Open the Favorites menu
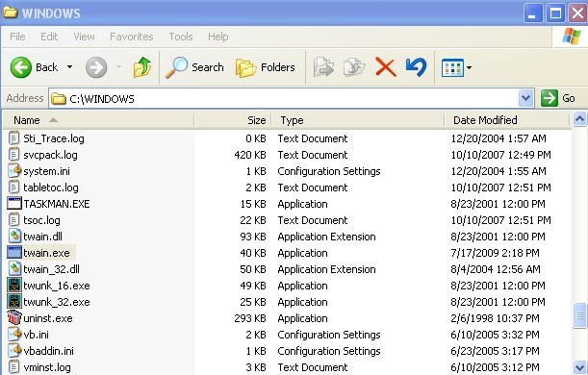The width and height of the screenshot is (588, 375). (x=131, y=37)
